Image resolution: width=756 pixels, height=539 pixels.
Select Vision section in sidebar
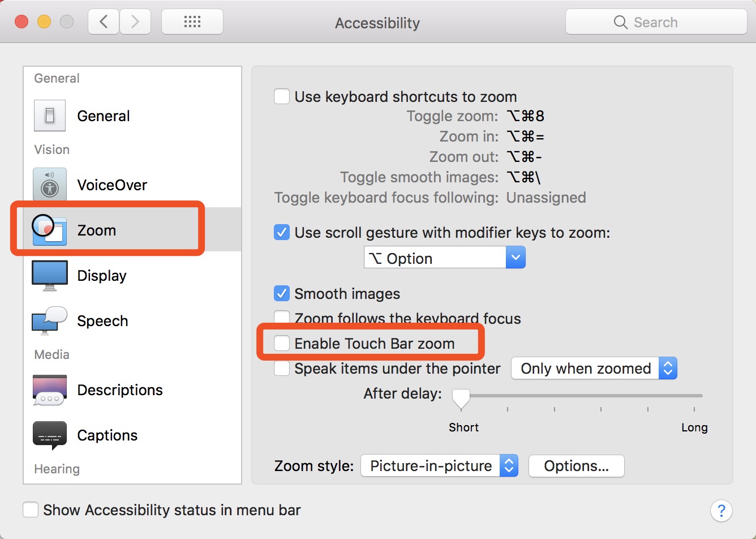[x=51, y=149]
